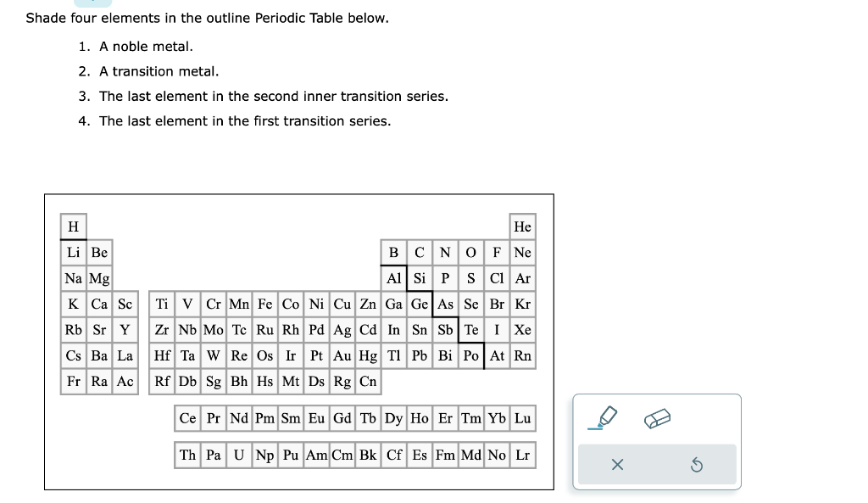The height and width of the screenshot is (503, 868).
Task: Shade lawrencium (Lr) element
Action: click(x=522, y=455)
